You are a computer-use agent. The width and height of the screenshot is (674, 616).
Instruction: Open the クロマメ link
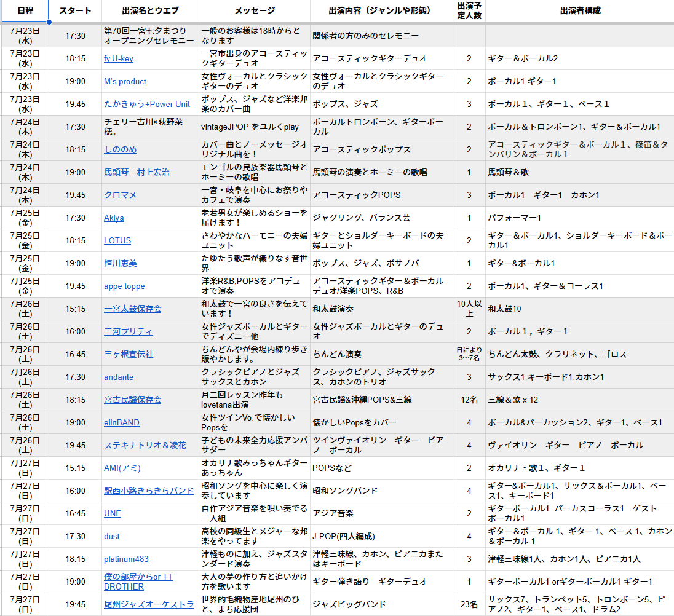click(x=120, y=195)
